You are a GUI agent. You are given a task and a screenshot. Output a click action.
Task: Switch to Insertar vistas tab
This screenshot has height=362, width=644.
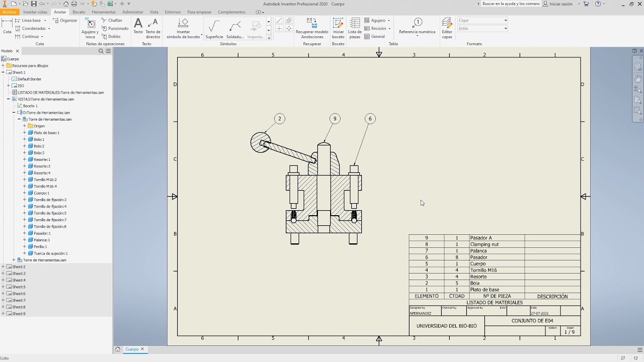35,12
